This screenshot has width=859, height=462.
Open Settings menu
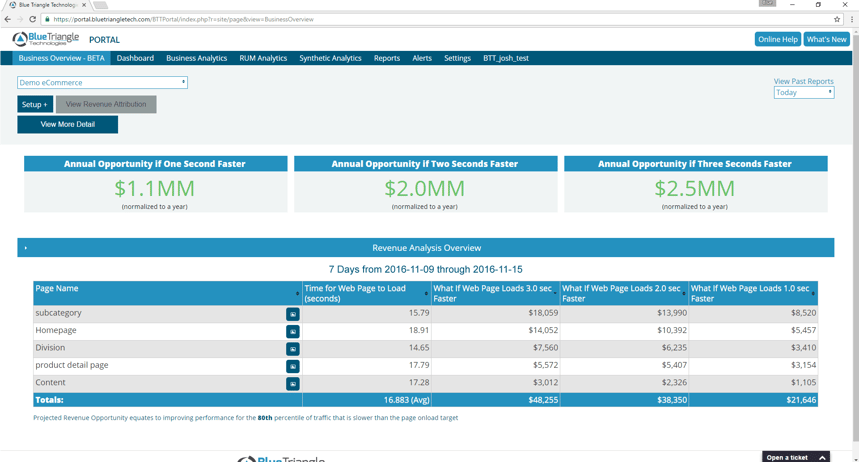(x=457, y=58)
